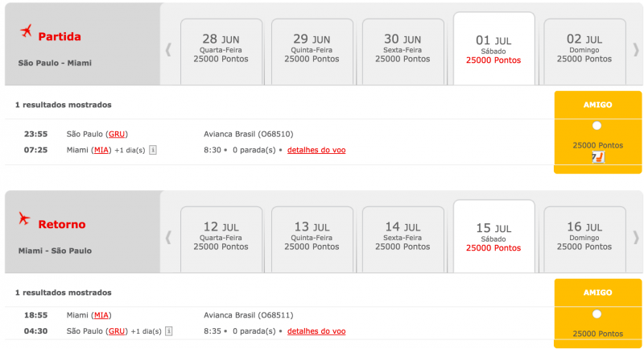Choose the 13 JUL Quinta-Feira return tab

pyautogui.click(x=312, y=237)
